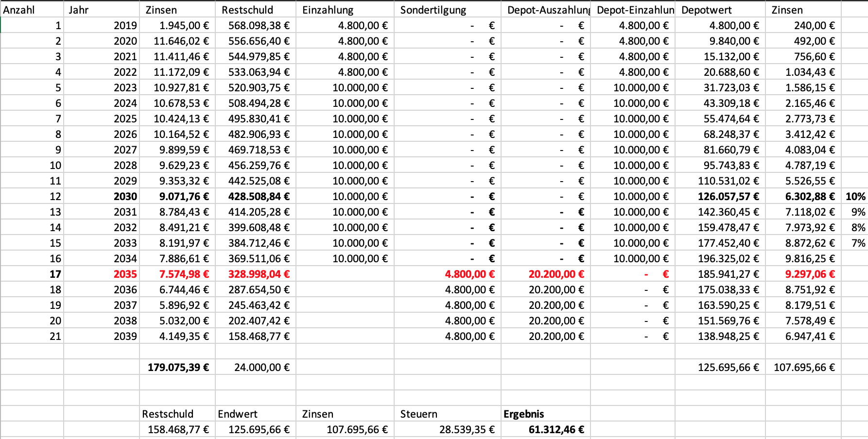Select the remaining debt cell 556.656,40 €
This screenshot has height=439, width=868.
pos(256,41)
